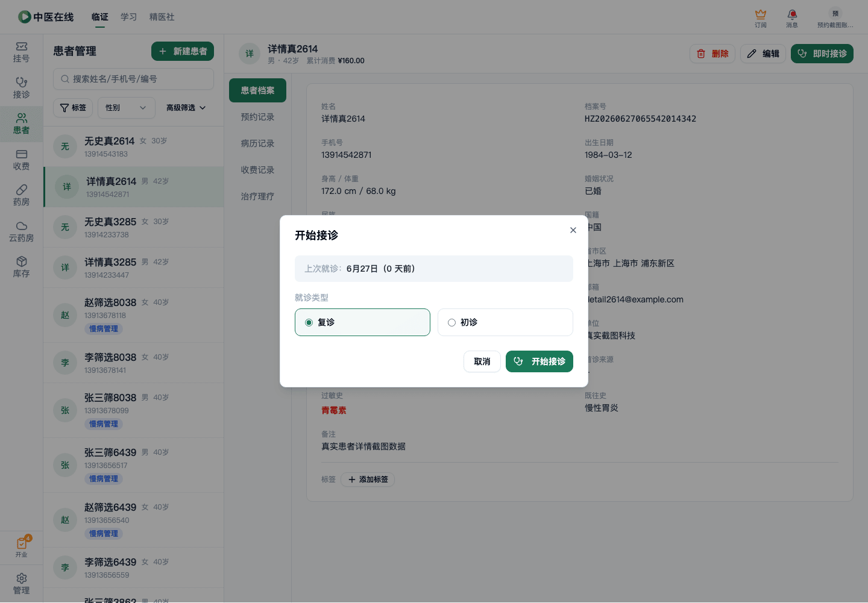Image resolution: width=868 pixels, height=603 pixels.
Task: Click the red 删除 button
Action: 712,54
